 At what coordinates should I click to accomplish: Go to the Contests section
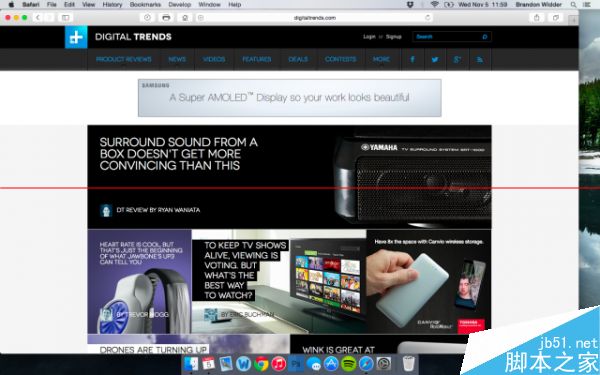pos(341,59)
